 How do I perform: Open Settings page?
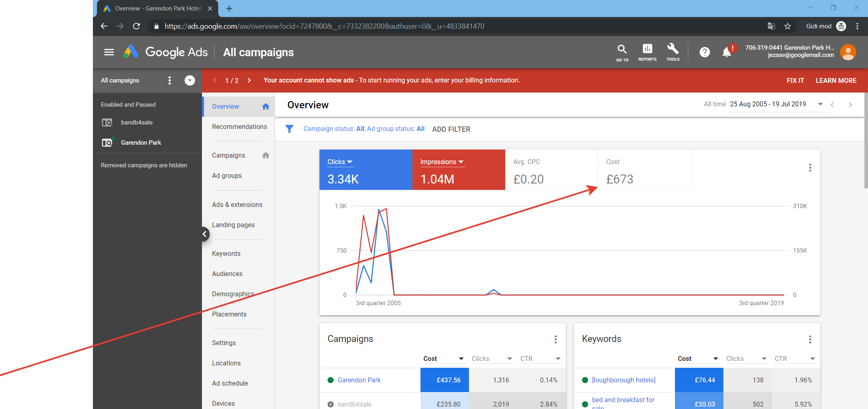(224, 343)
